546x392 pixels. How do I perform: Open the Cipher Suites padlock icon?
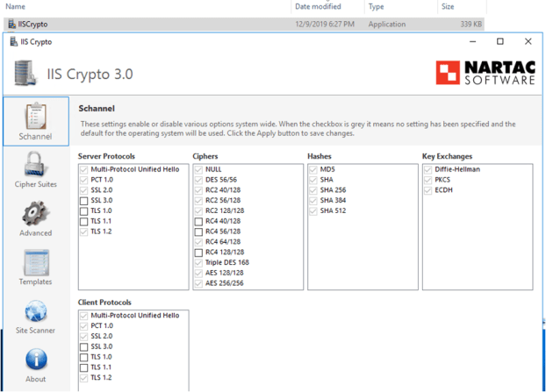35,164
